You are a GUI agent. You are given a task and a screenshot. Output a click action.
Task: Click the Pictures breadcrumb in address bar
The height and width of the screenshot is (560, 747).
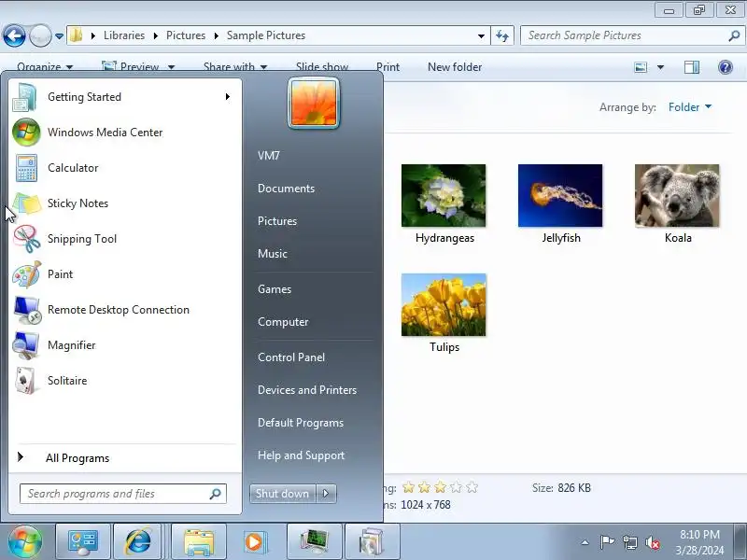pyautogui.click(x=186, y=35)
